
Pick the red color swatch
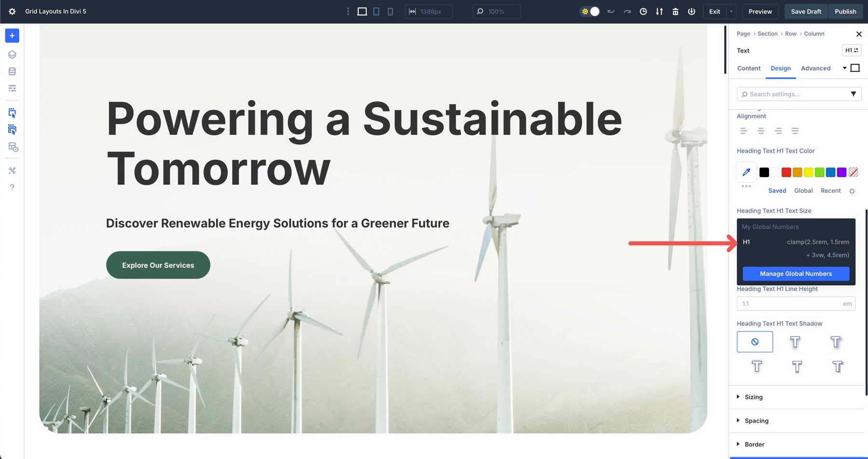(x=786, y=172)
